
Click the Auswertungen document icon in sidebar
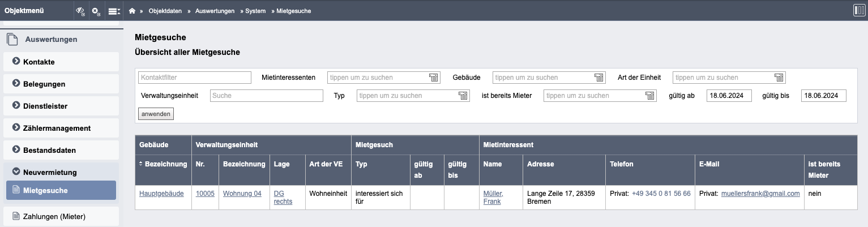12,40
